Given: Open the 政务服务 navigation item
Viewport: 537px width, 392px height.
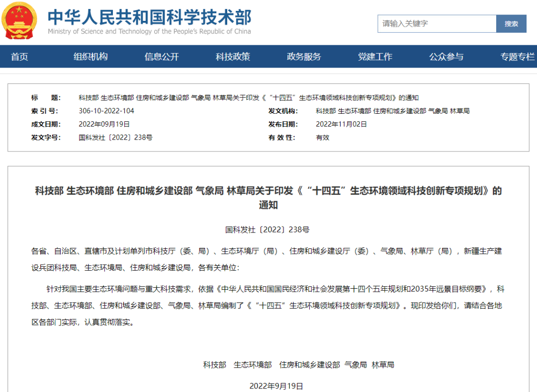Looking at the screenshot, I should click(x=304, y=57).
